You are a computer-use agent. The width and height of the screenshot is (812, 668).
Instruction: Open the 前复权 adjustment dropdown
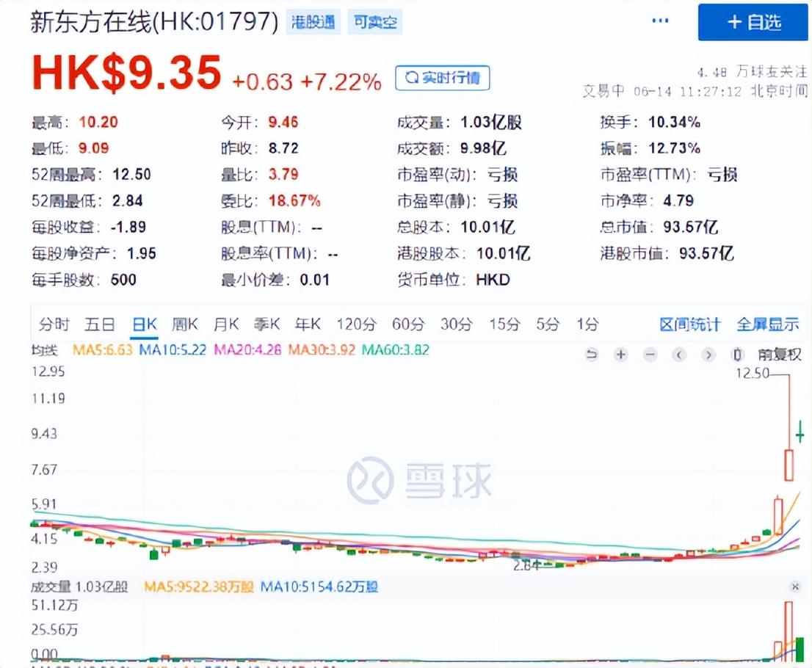coord(780,355)
